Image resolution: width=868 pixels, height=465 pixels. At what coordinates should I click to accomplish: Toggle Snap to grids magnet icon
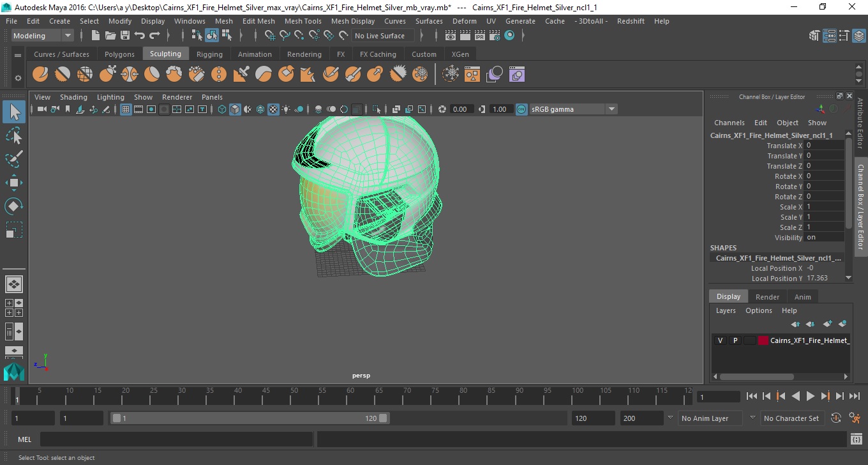[271, 36]
